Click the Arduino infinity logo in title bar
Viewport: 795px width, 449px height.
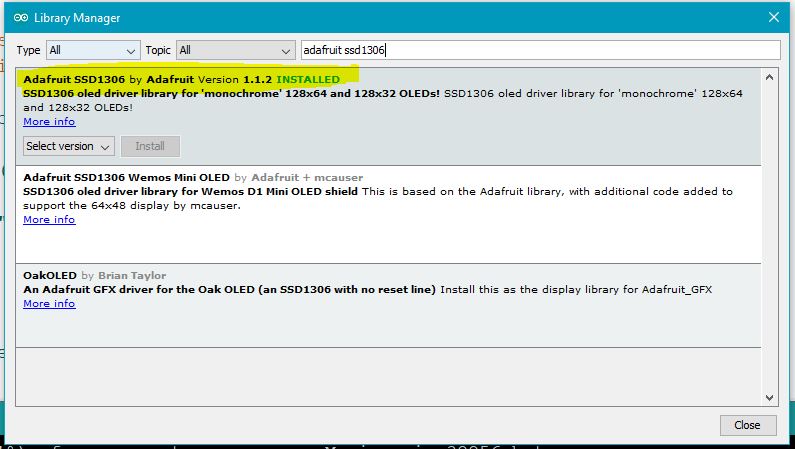21,18
